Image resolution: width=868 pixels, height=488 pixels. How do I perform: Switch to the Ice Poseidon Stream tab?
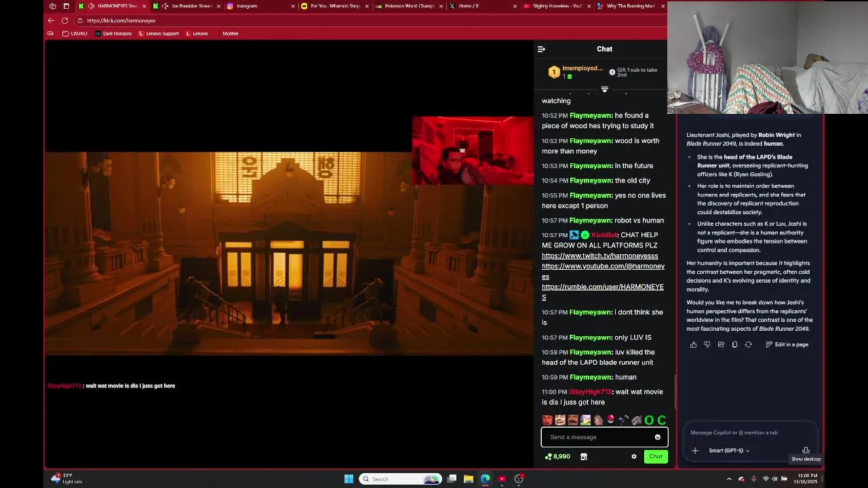187,6
